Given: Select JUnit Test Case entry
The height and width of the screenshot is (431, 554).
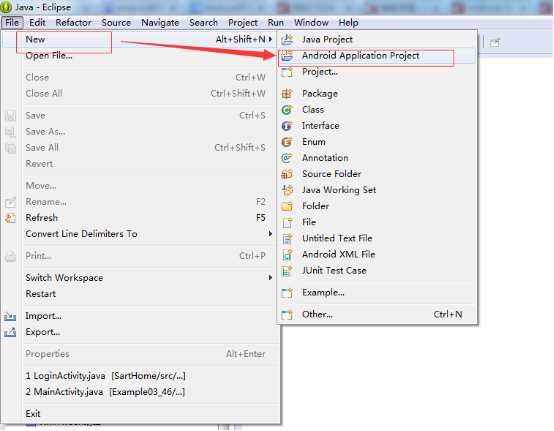Looking at the screenshot, I should point(377,271).
